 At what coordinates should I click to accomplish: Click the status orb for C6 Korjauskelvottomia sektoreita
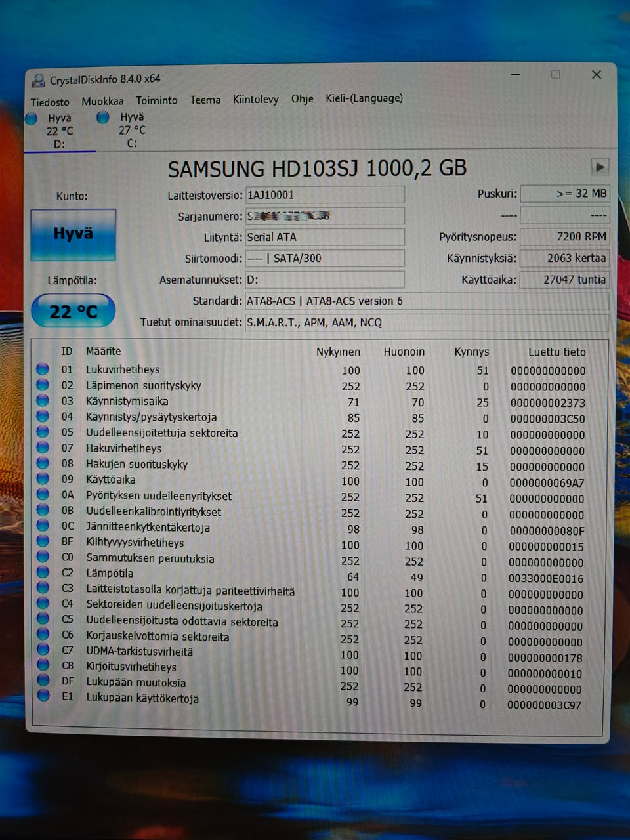coord(43,634)
